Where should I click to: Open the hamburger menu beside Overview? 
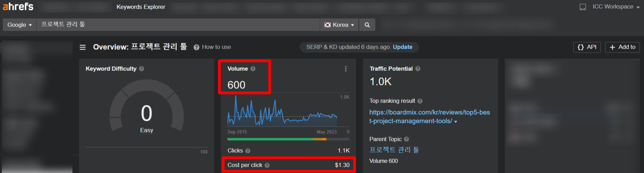(x=82, y=47)
